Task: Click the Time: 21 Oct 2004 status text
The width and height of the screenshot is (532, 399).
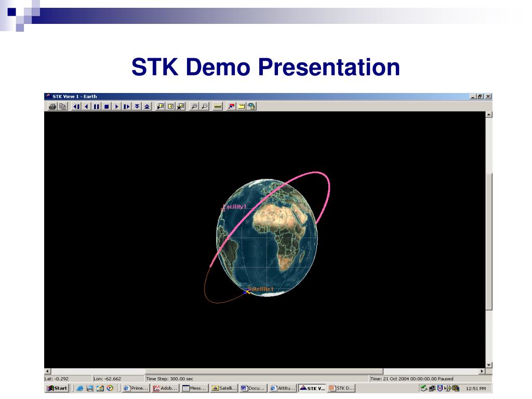Action: pos(411,379)
